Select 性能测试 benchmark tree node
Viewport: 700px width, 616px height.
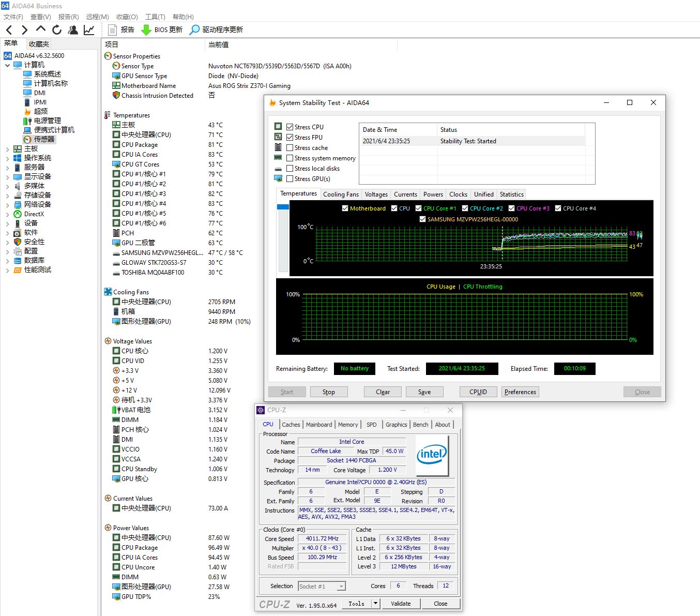(x=33, y=269)
